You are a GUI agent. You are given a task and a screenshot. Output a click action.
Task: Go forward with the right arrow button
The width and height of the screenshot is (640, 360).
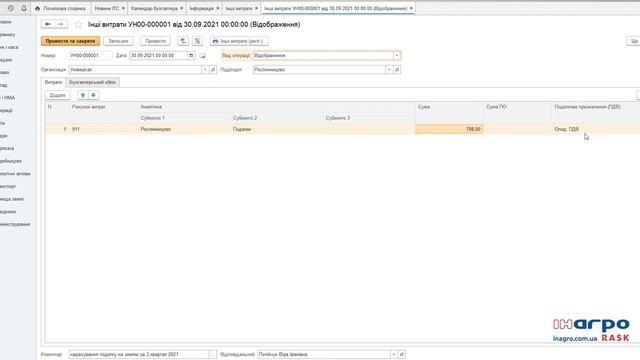coord(60,24)
